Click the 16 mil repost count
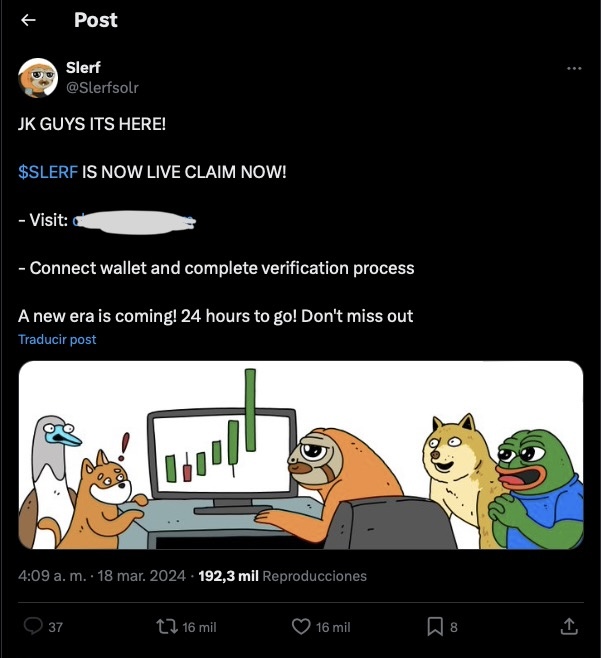 pyautogui.click(x=199, y=627)
